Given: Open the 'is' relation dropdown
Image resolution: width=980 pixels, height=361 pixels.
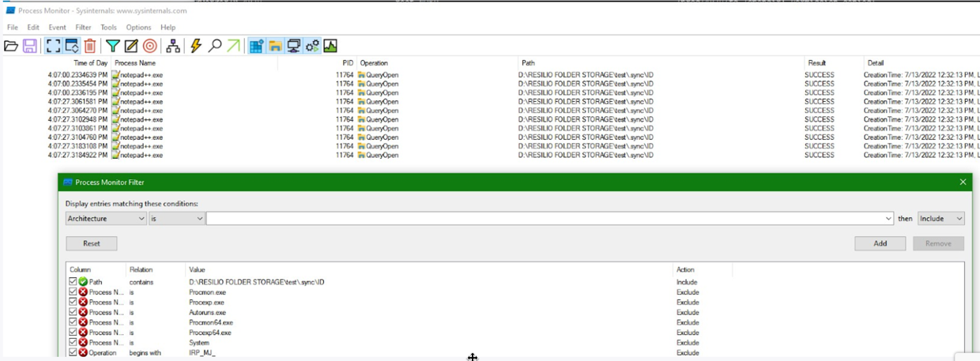Looking at the screenshot, I should (x=177, y=218).
